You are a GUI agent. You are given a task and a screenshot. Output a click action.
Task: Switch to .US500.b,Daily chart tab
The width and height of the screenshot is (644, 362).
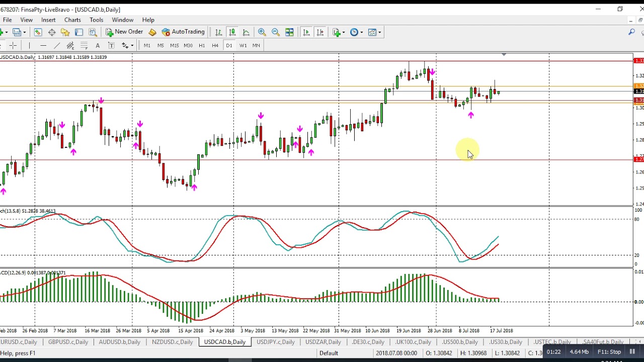coord(460,342)
